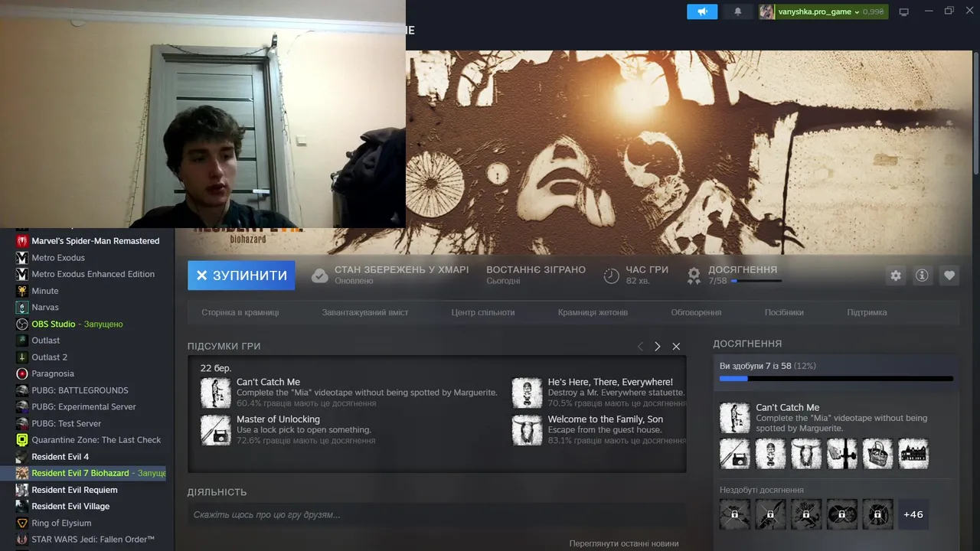The image size is (980, 551).
Task: Open game settings gear button
Action: pyautogui.click(x=896, y=275)
